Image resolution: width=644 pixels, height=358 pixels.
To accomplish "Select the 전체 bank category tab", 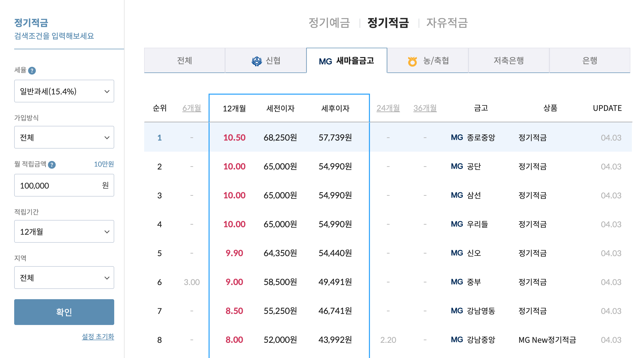I will pos(184,61).
